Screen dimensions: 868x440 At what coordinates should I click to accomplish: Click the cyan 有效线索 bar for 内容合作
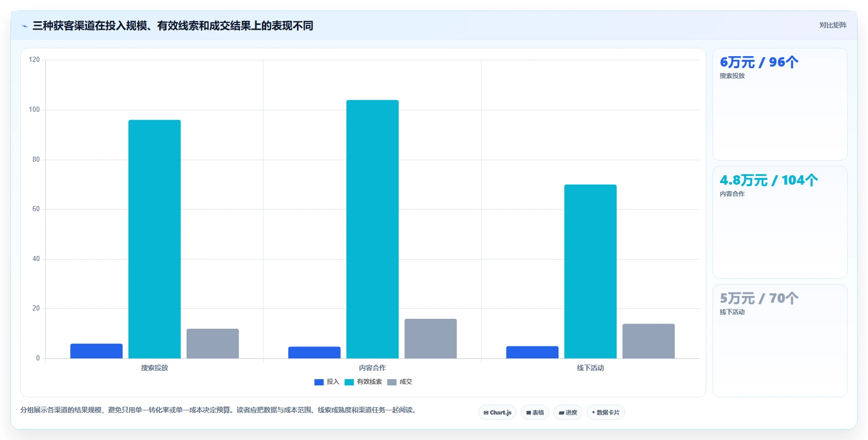coord(372,229)
